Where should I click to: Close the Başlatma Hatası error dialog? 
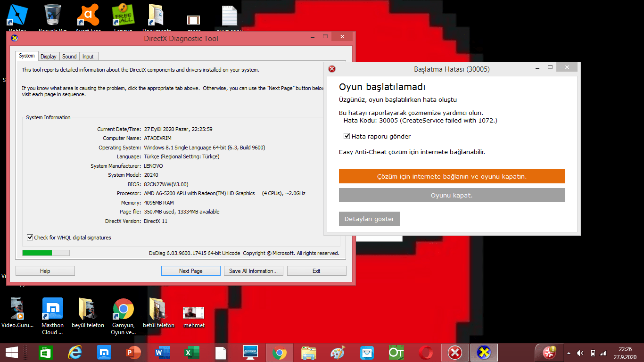point(567,67)
